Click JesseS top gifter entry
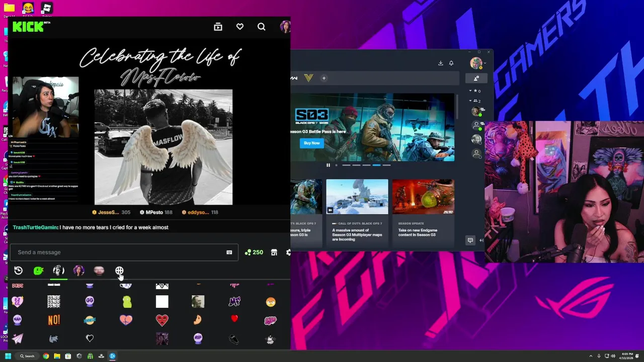The width and height of the screenshot is (644, 362). (x=111, y=212)
